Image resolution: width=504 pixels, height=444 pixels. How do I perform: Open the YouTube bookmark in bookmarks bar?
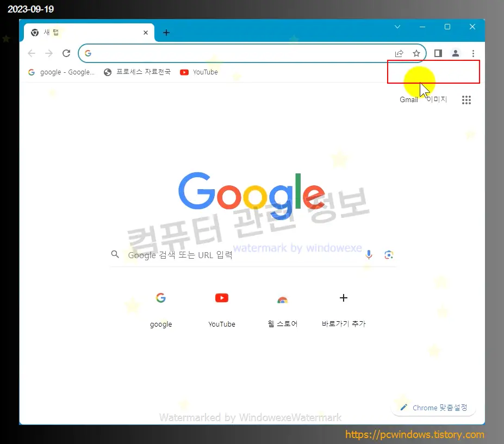click(199, 72)
